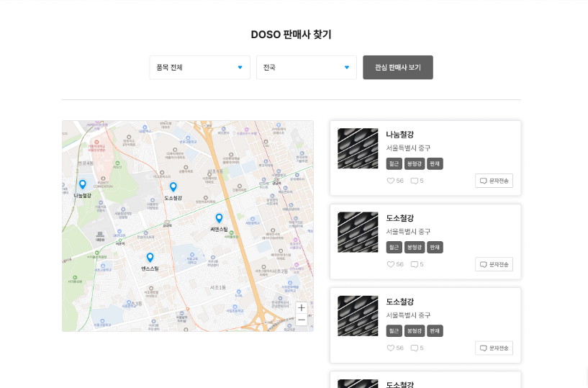
Task: Select the 철근 tag on 나눔철강 card
Action: pos(394,163)
